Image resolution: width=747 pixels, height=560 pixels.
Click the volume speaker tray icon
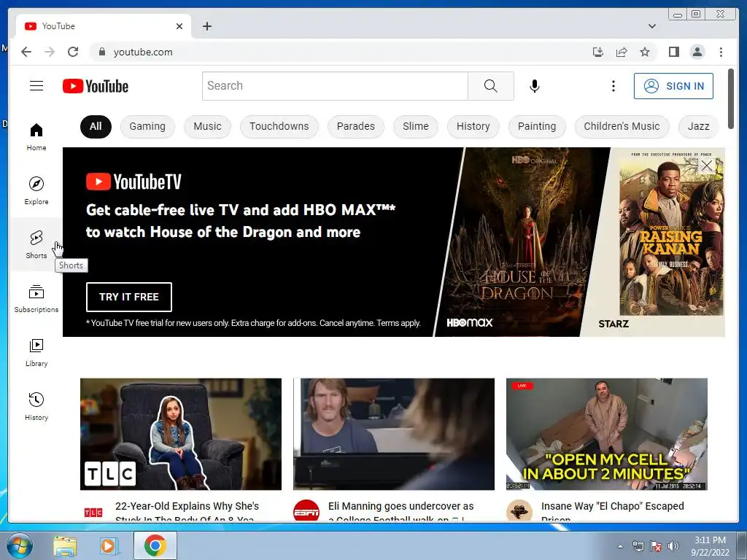pos(673,546)
